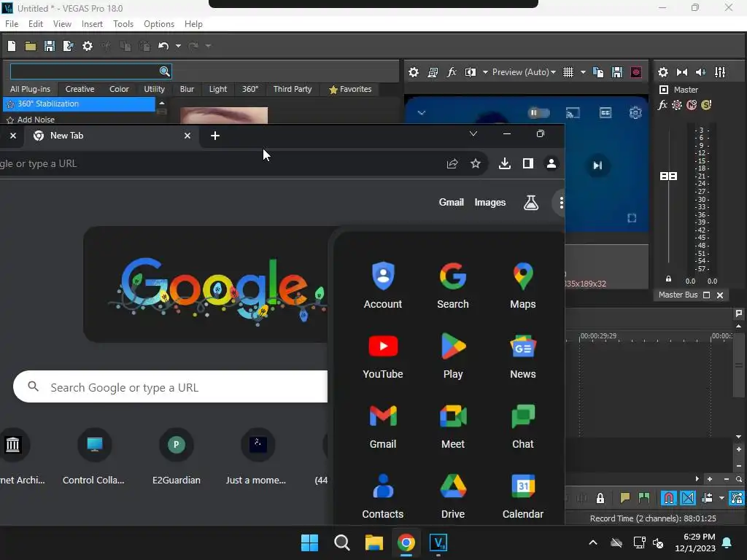747x560 pixels.
Task: Open the File menu in VEGAS
Action: pos(12,24)
